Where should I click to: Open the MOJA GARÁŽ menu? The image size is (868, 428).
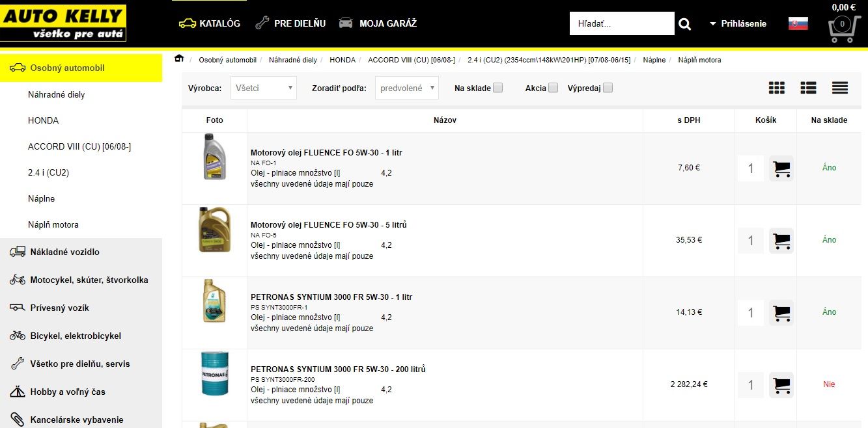(x=378, y=23)
